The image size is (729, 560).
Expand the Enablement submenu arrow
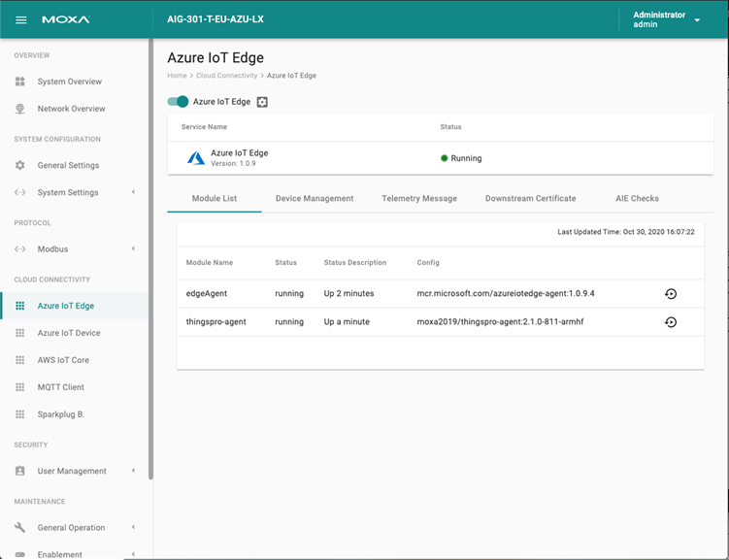tap(133, 554)
